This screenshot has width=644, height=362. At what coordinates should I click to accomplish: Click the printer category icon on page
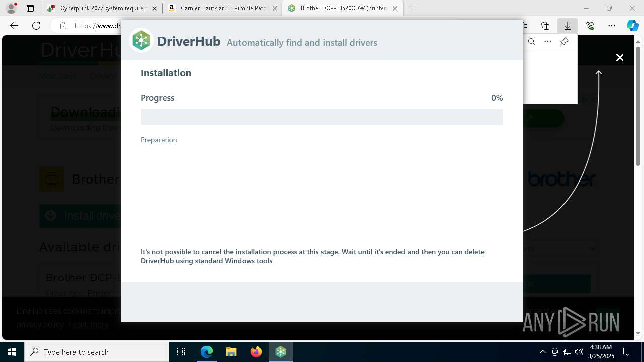click(x=52, y=179)
